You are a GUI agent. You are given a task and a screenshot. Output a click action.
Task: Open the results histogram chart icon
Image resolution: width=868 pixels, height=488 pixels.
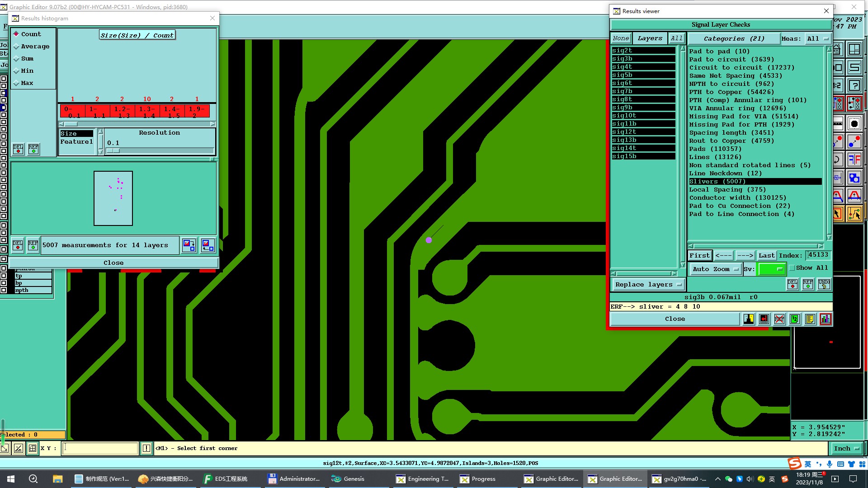coord(825,319)
